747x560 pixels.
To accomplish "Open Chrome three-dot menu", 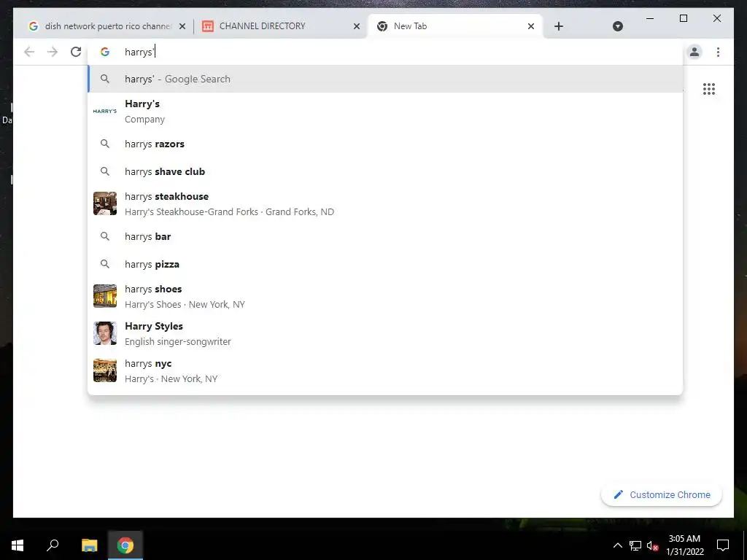I will 718,52.
